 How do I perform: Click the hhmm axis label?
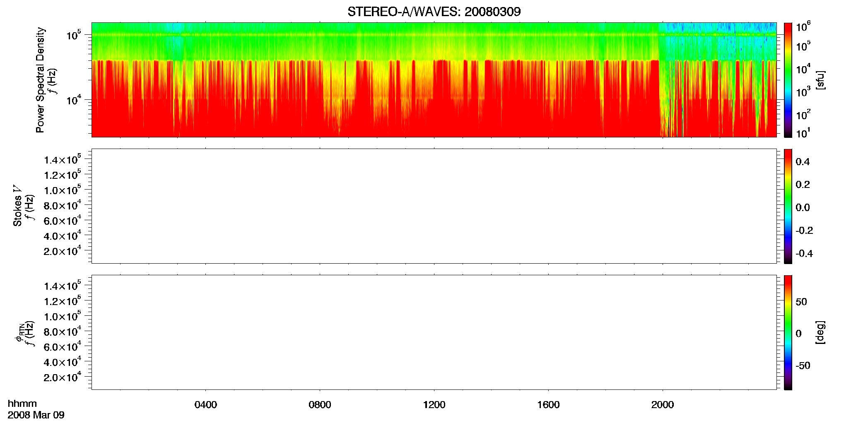(22, 404)
